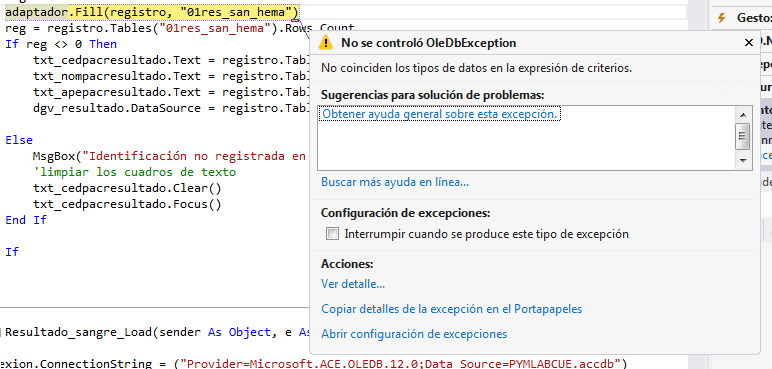The height and width of the screenshot is (369, 772).
Task: Click the warning icon in exception dialog
Action: 325,43
